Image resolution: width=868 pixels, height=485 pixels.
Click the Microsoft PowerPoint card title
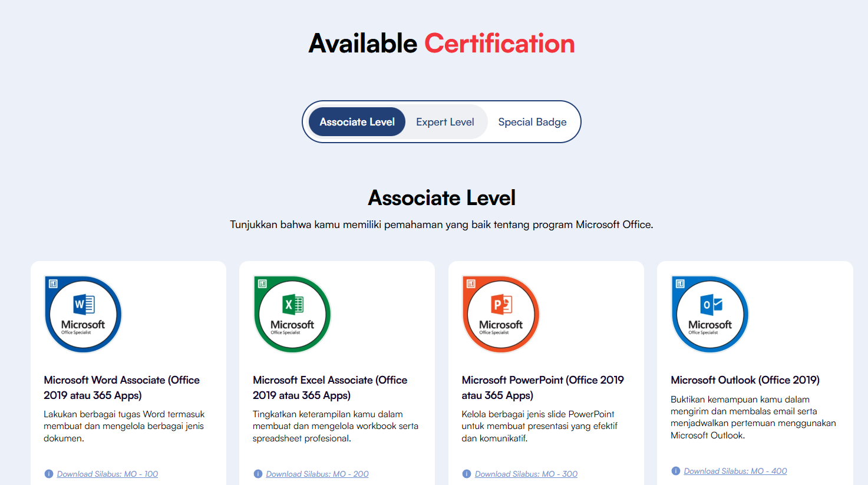(x=543, y=386)
